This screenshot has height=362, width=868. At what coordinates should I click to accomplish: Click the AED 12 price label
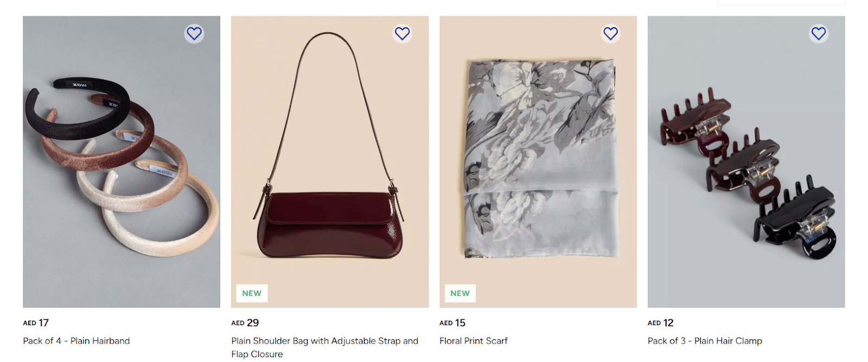[661, 323]
